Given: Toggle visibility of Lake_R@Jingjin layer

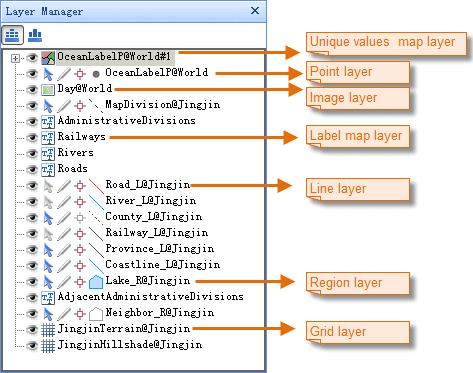Looking at the screenshot, I should click(x=32, y=281).
